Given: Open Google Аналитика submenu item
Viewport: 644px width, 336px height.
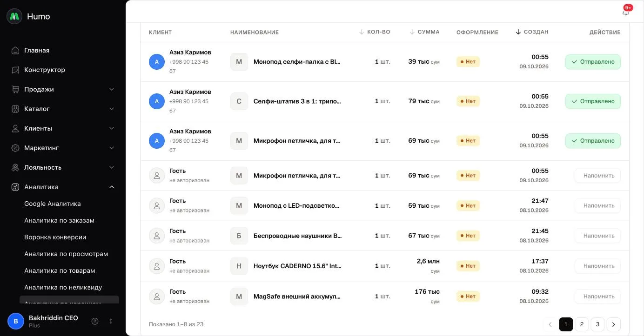Looking at the screenshot, I should tap(53, 204).
